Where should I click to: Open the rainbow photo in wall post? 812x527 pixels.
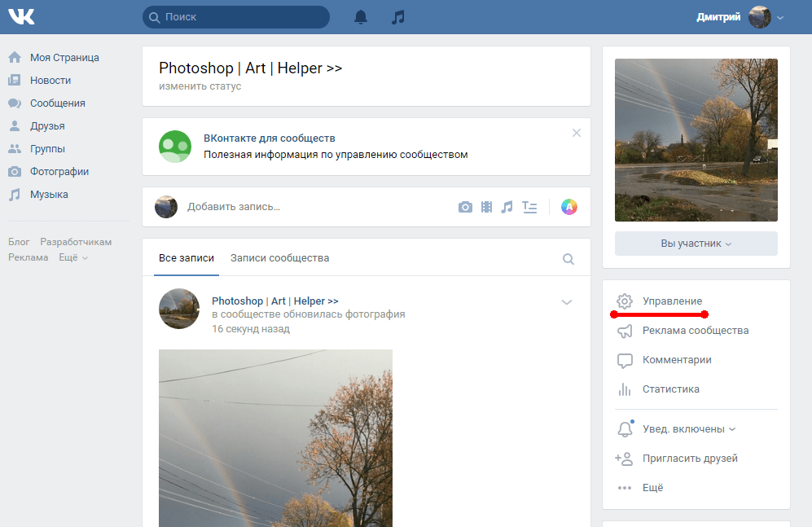275,438
